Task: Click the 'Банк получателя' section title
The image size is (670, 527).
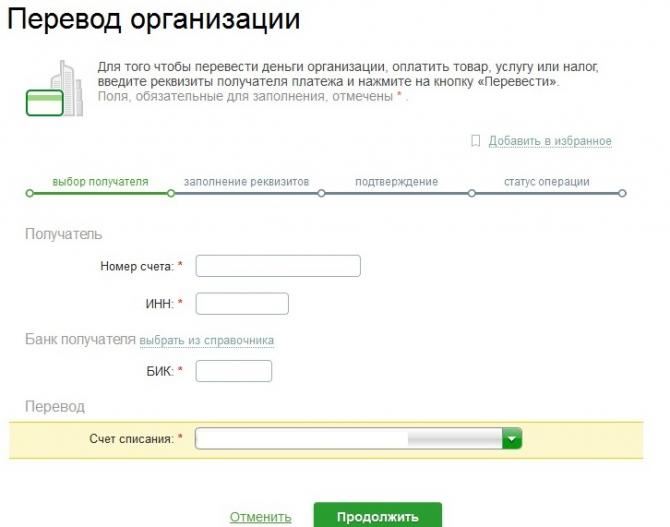Action: 80,339
